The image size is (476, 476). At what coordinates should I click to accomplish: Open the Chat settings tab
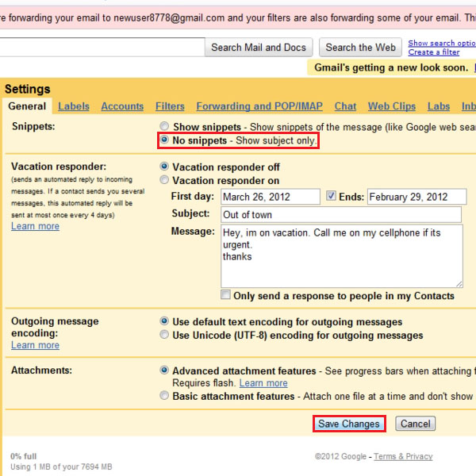point(345,106)
